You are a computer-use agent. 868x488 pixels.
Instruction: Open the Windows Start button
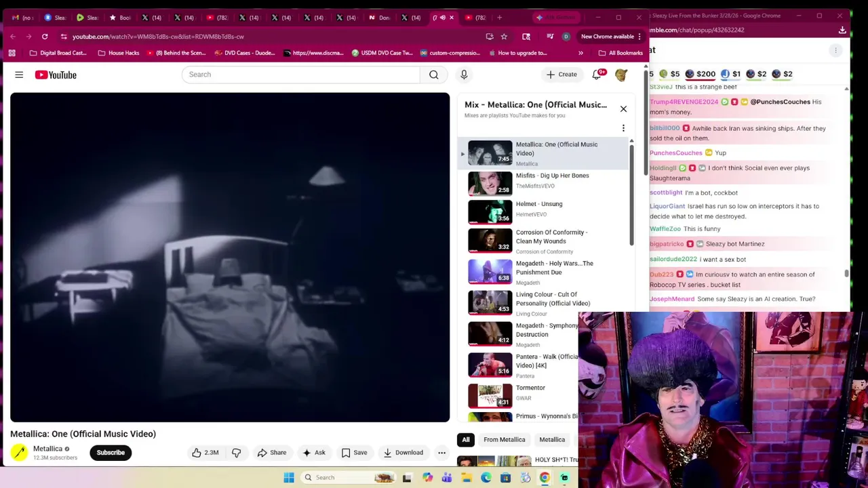click(x=289, y=478)
